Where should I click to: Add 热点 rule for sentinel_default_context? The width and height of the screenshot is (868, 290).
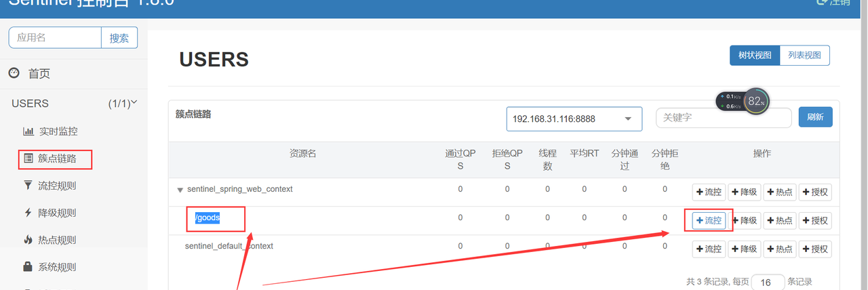(780, 249)
